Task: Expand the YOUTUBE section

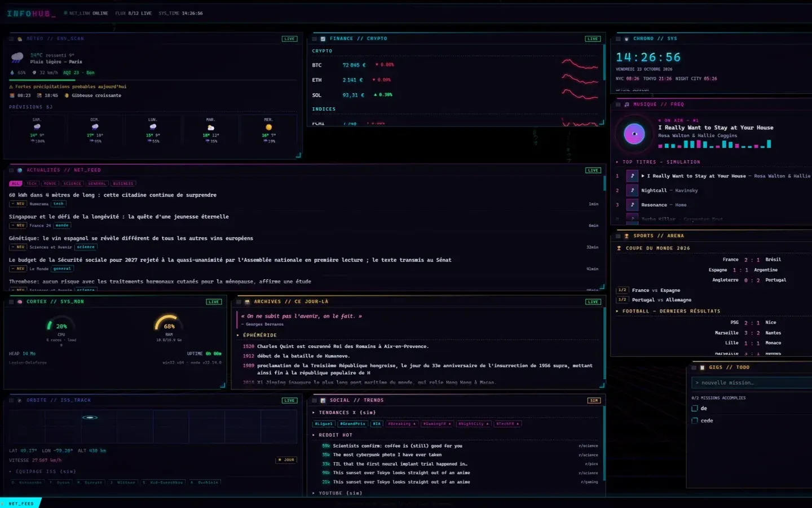Action: pos(337,493)
